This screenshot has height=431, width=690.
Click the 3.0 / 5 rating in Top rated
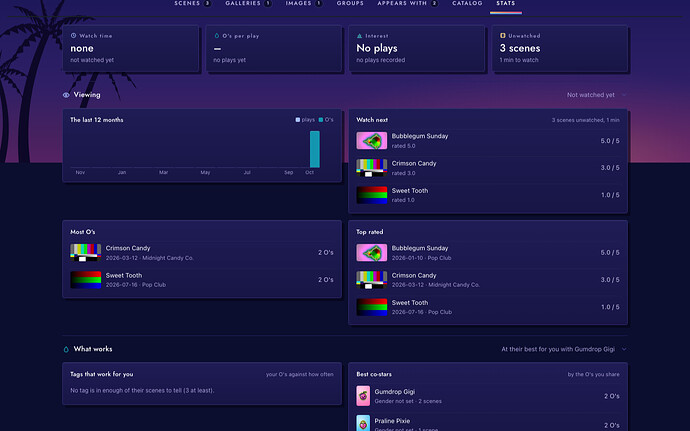(x=610, y=280)
